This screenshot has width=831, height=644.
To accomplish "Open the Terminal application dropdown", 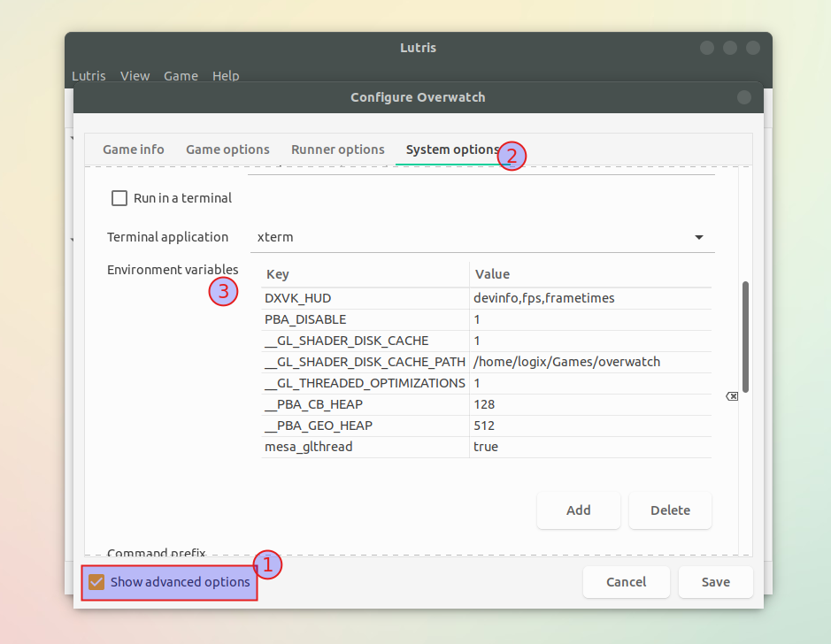I will tap(482, 237).
